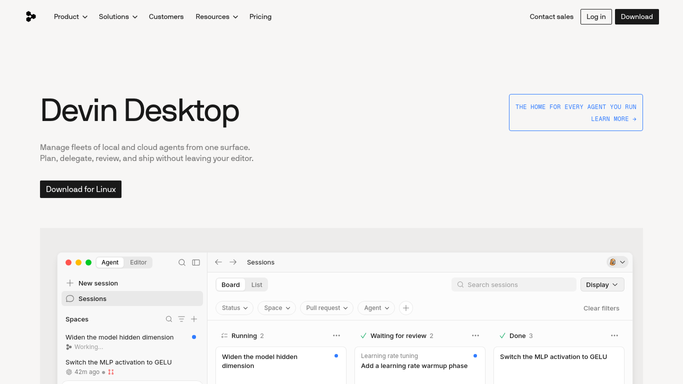
Task: Click the Download button in navbar
Action: tap(637, 17)
